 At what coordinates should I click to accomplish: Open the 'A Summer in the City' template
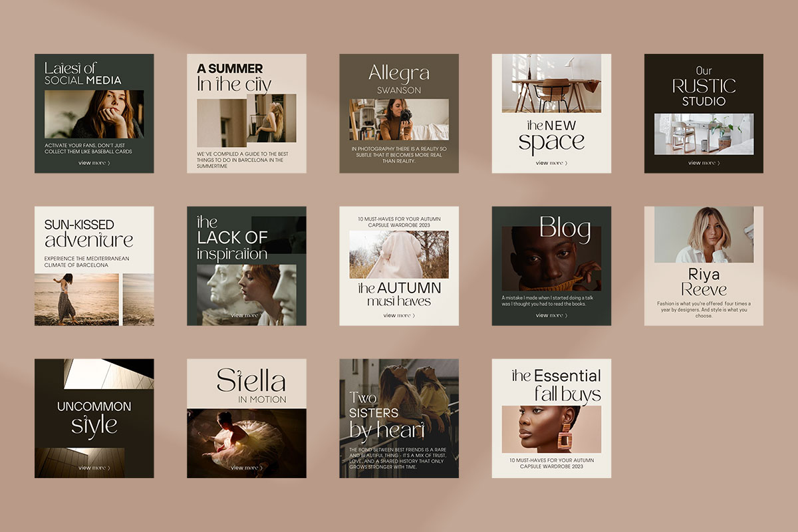(246, 113)
